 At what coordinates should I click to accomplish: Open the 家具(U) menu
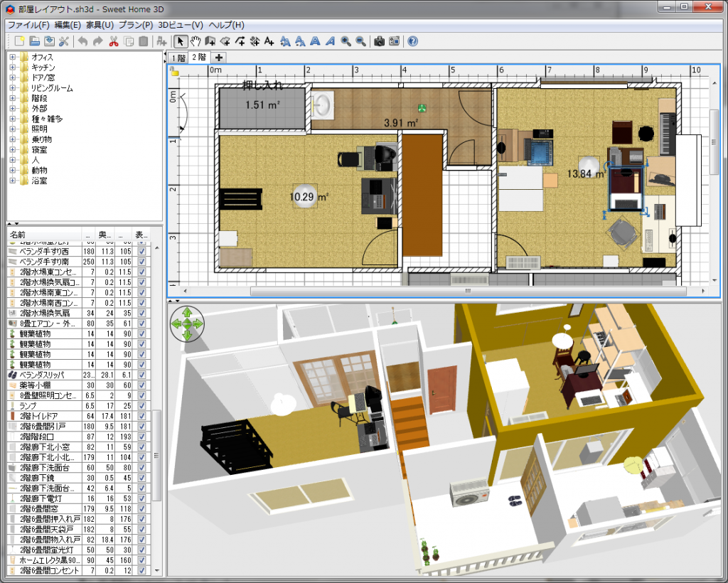coord(100,25)
